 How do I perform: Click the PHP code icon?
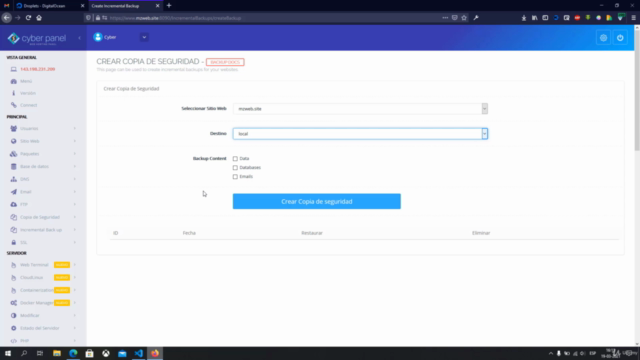coord(13,341)
